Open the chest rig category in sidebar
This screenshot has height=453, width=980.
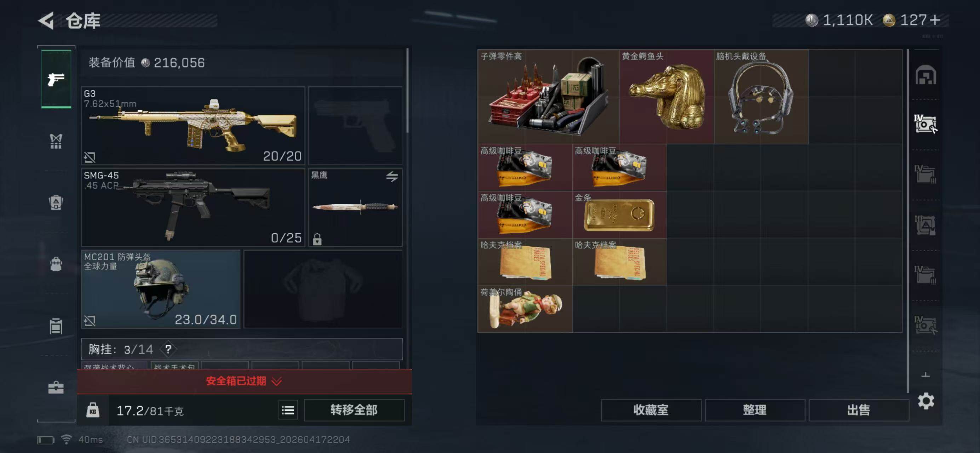[56, 141]
